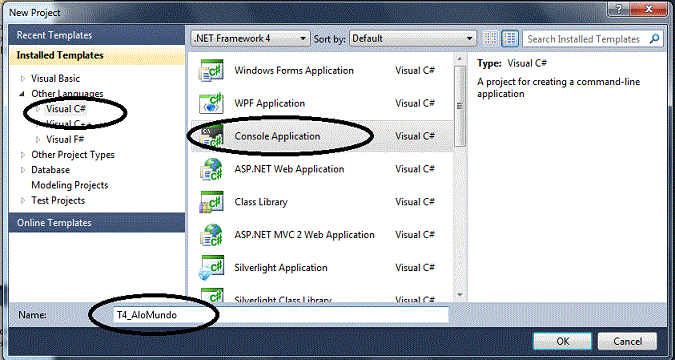Expand the Visual C# tree node

(x=38, y=109)
